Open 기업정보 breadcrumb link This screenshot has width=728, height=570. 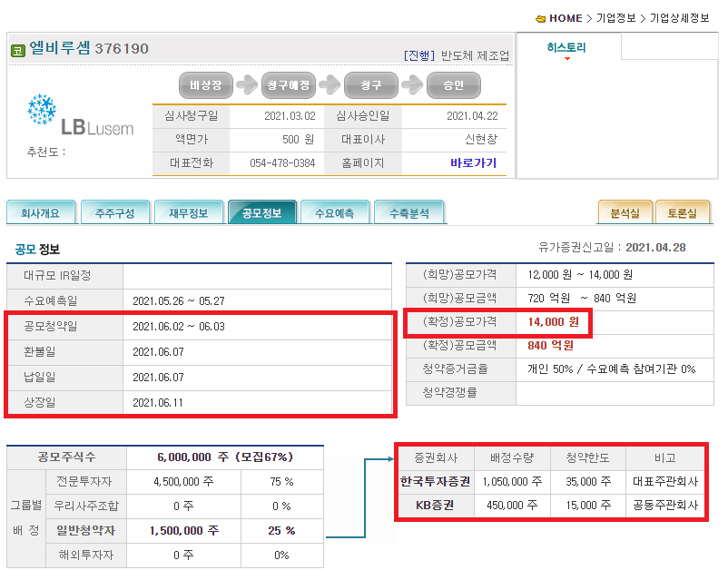click(615, 18)
